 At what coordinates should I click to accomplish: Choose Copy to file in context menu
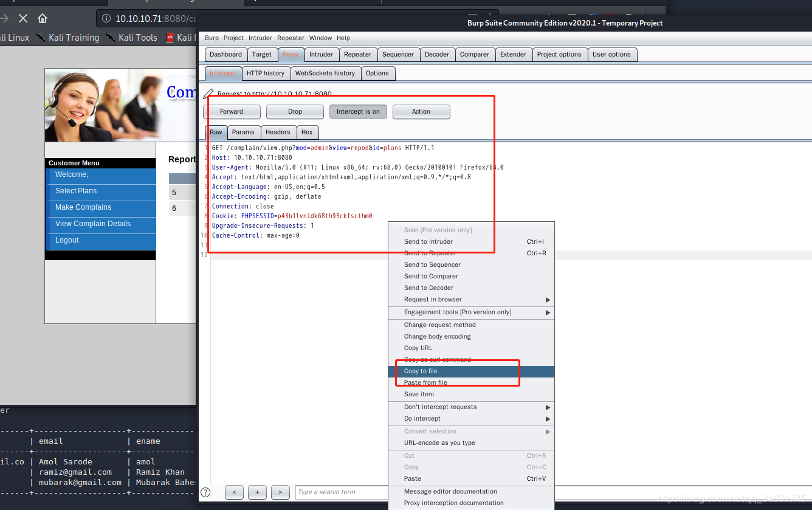[x=471, y=371]
